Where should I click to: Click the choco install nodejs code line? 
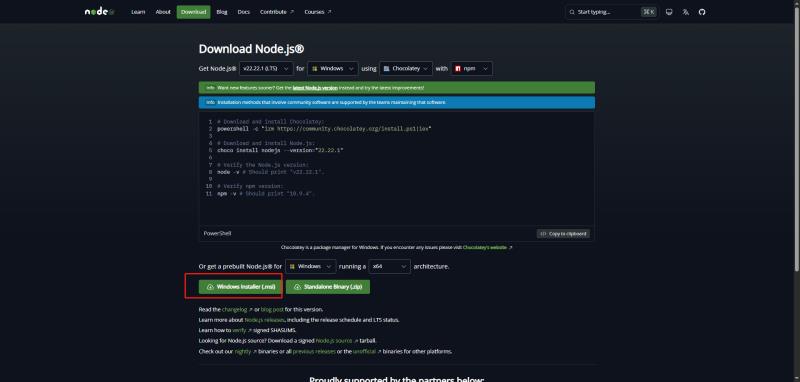[x=280, y=150]
